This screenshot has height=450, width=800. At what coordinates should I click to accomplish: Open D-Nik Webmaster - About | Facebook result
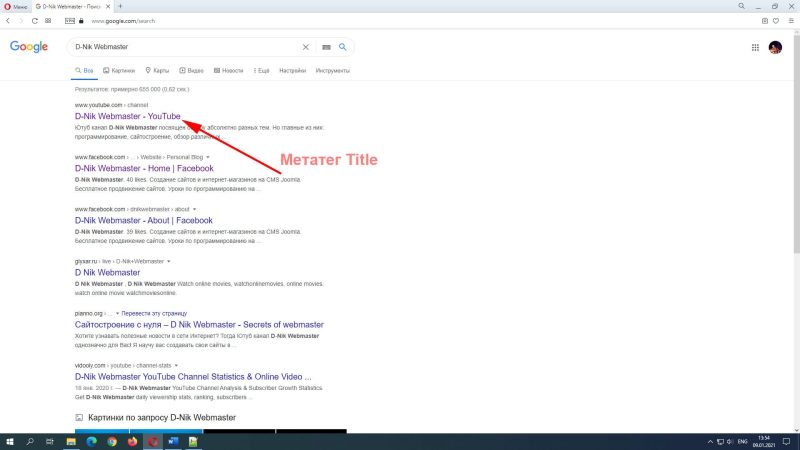click(x=143, y=220)
